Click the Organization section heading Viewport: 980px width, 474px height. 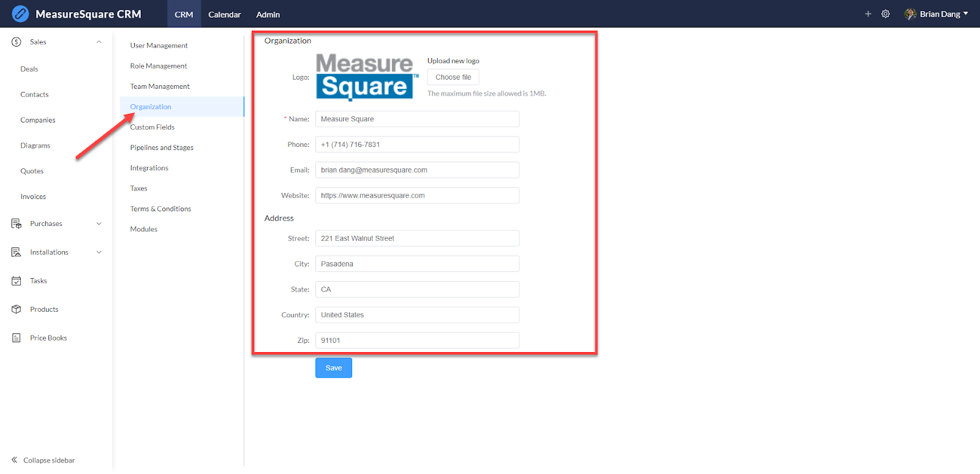click(288, 40)
